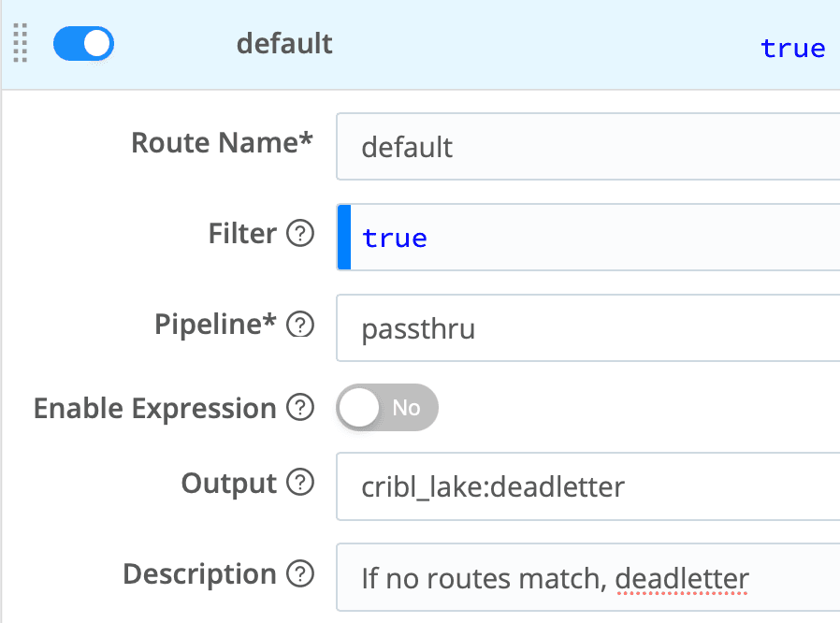Click the drag handle of the default route
This screenshot has height=623, width=840.
tap(21, 44)
